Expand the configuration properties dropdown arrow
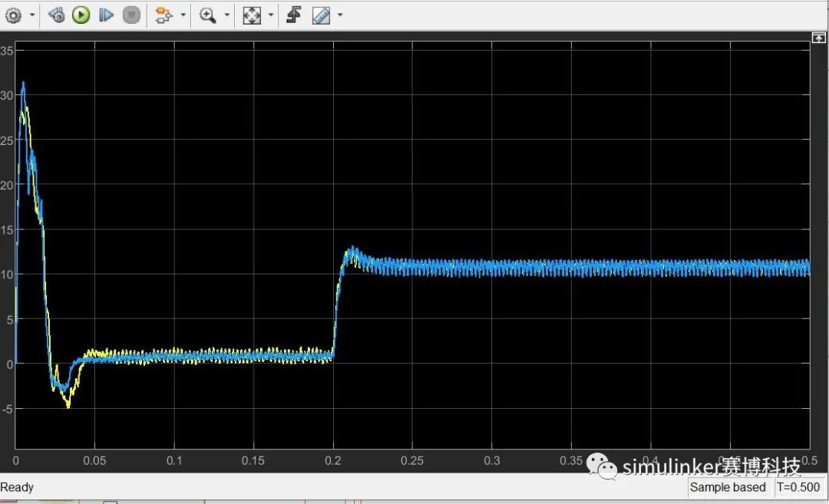 pos(32,15)
